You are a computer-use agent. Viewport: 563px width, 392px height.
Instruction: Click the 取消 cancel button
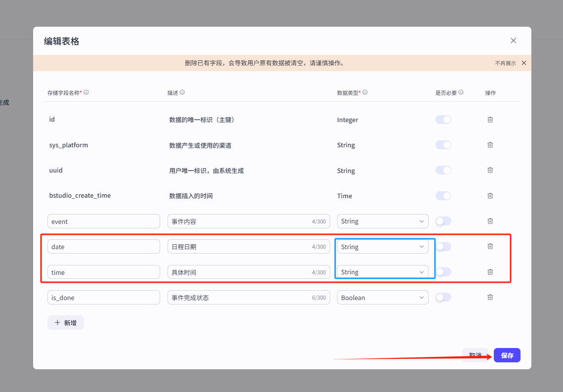(475, 355)
